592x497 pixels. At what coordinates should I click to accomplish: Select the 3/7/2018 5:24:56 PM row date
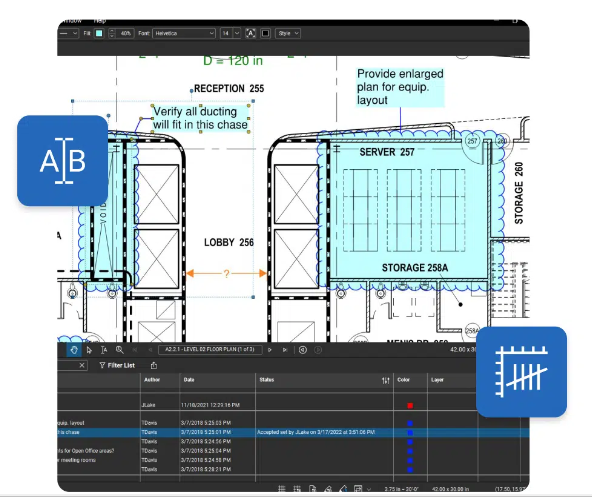[x=206, y=441]
